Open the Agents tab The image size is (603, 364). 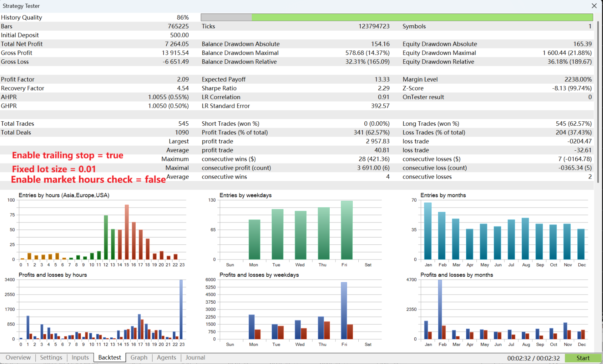coord(166,358)
